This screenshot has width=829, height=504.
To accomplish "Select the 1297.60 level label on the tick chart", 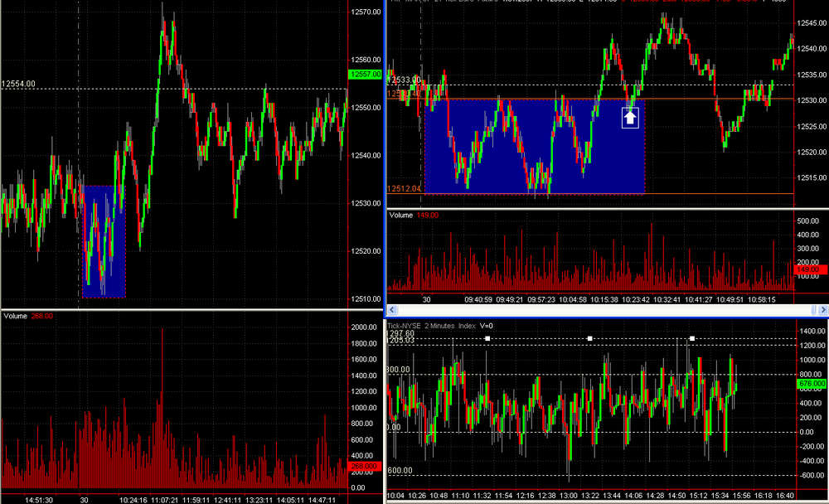I will pos(400,334).
